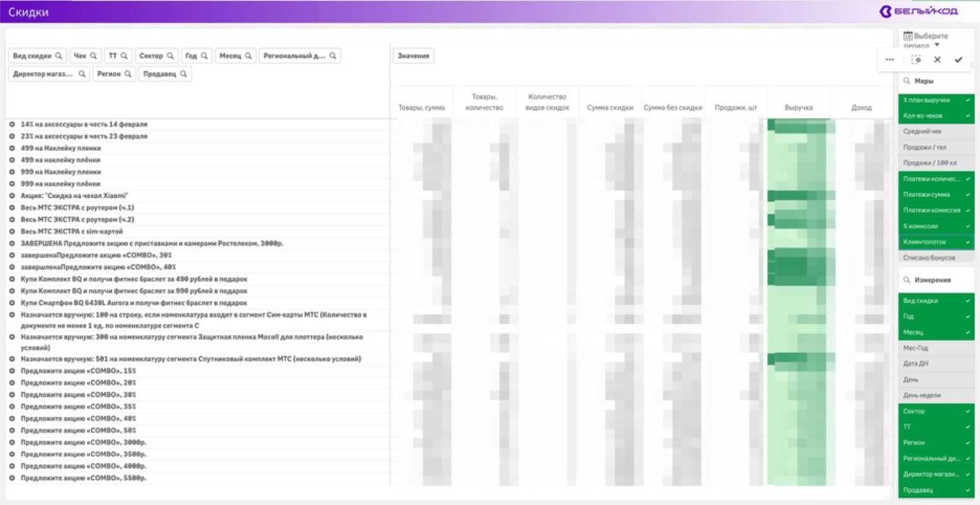Expand Весь МТС ЭКСТРА с sim-картой row
Image resolution: width=980 pixels, height=505 pixels.
(x=12, y=231)
